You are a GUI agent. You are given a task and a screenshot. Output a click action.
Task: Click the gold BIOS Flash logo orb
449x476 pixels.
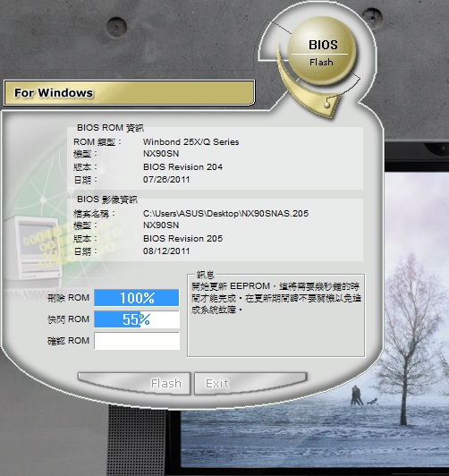(x=322, y=51)
